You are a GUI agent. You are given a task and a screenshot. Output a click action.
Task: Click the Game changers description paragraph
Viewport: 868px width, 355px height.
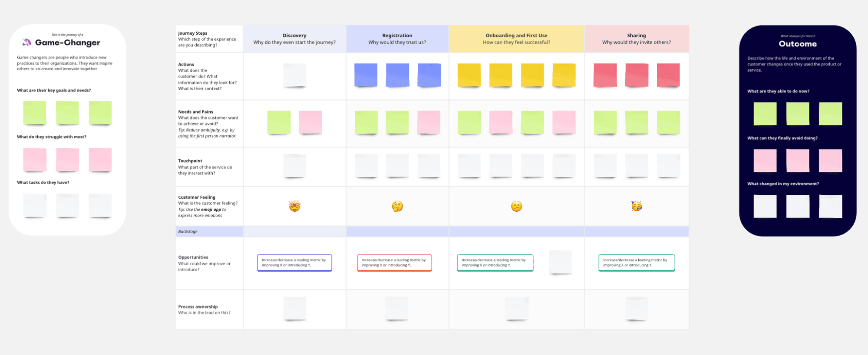click(x=65, y=63)
